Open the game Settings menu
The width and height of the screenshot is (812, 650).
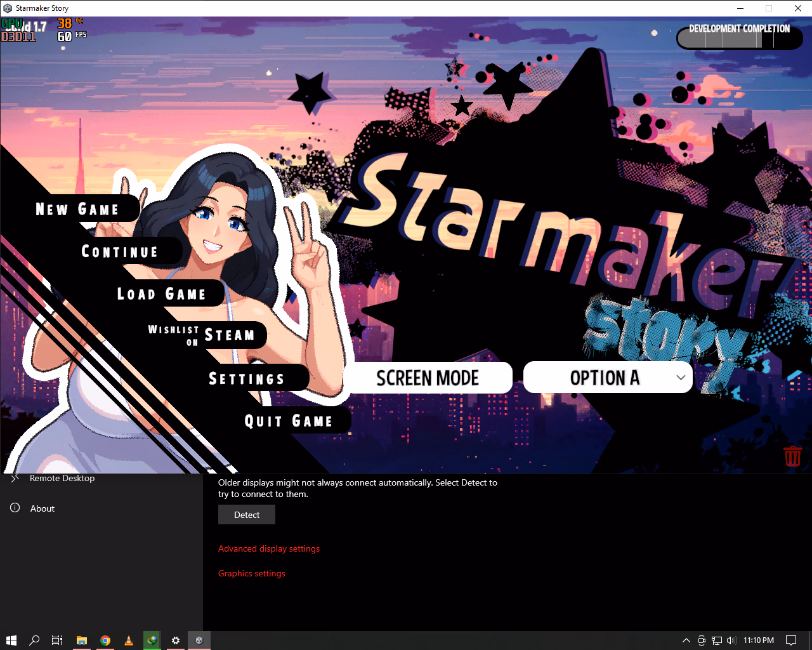tap(247, 379)
